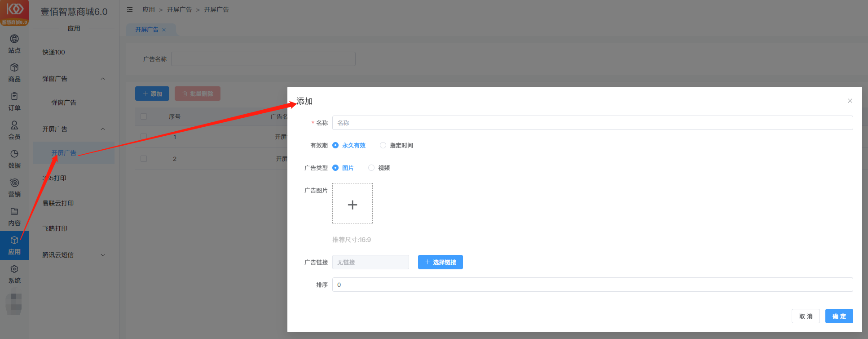Tick the select-all checkbox in table header
The height and width of the screenshot is (339, 868).
click(144, 116)
